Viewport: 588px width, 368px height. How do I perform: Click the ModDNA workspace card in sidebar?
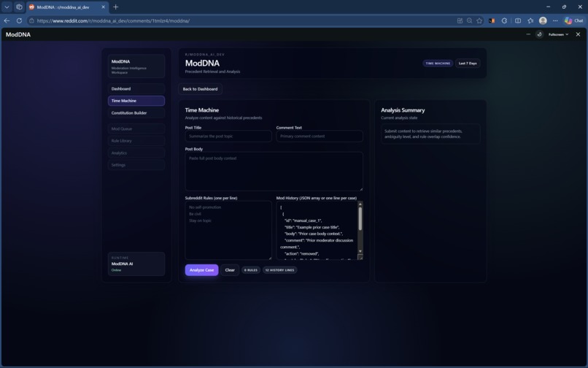(x=136, y=66)
